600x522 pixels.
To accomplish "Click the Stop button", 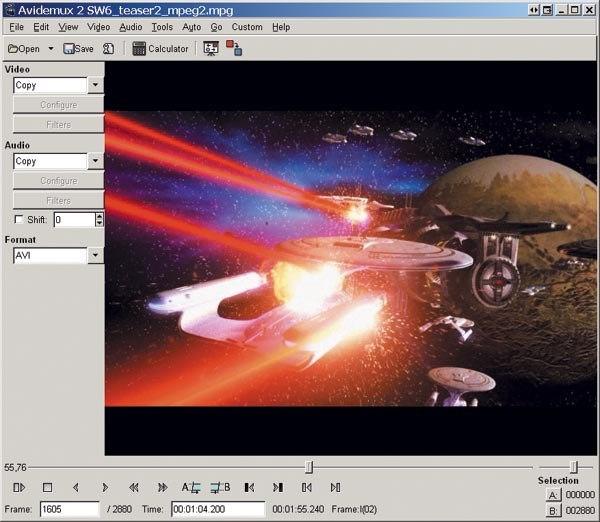I will click(47, 488).
